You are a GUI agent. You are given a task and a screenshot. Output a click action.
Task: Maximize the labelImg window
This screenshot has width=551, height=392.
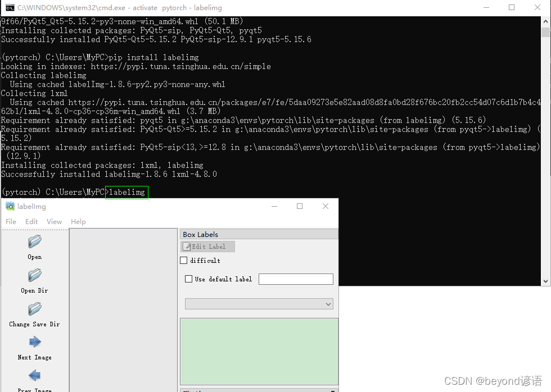300,206
